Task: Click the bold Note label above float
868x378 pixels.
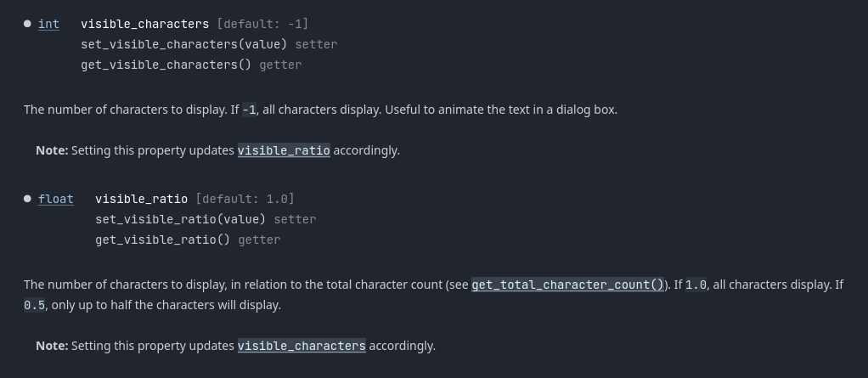Action: [x=52, y=150]
